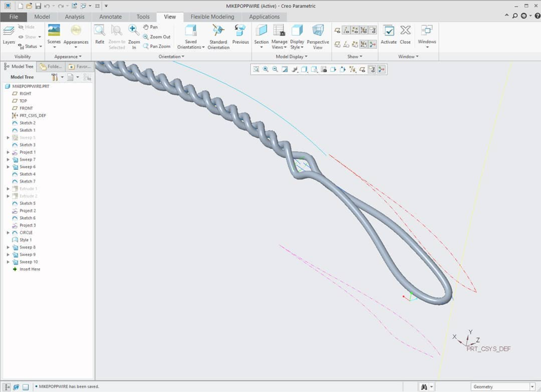Expand the Sweep 7 tree node
The image size is (541, 392).
coord(8,159)
